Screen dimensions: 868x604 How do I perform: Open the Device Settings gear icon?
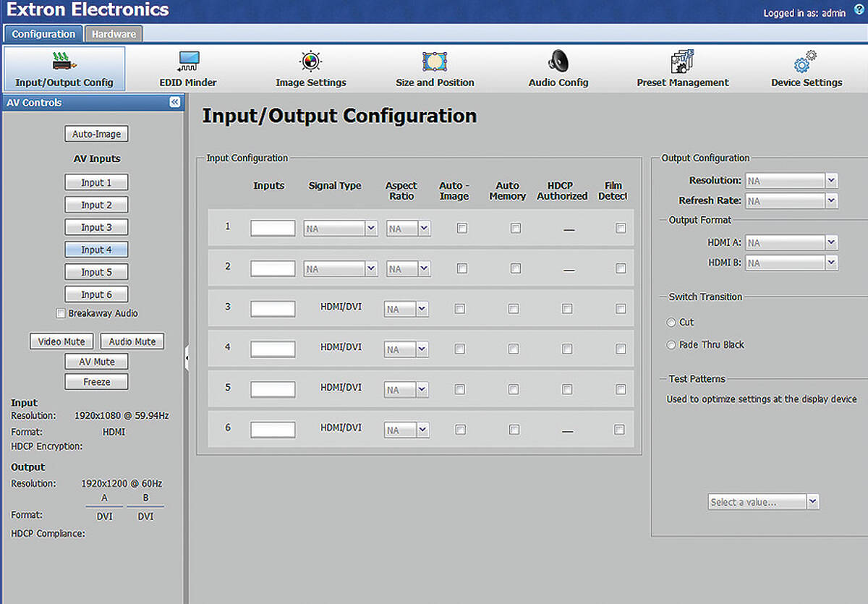pyautogui.click(x=806, y=61)
